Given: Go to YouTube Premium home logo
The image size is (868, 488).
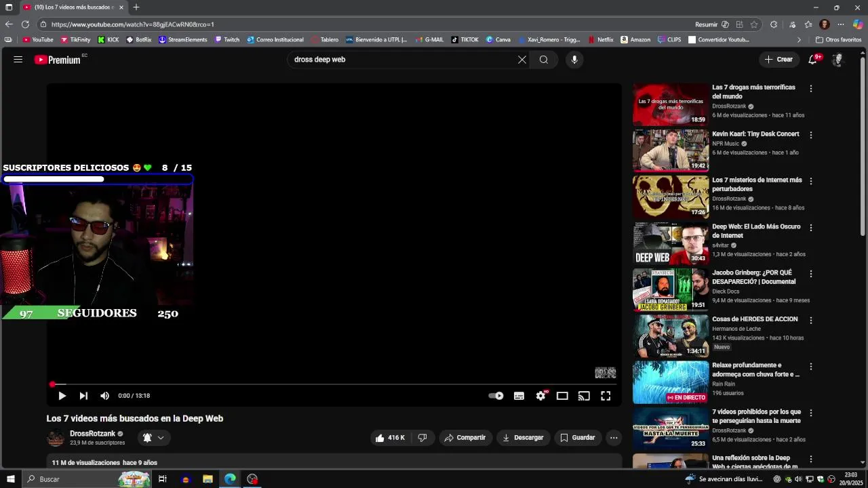Looking at the screenshot, I should pos(58,60).
